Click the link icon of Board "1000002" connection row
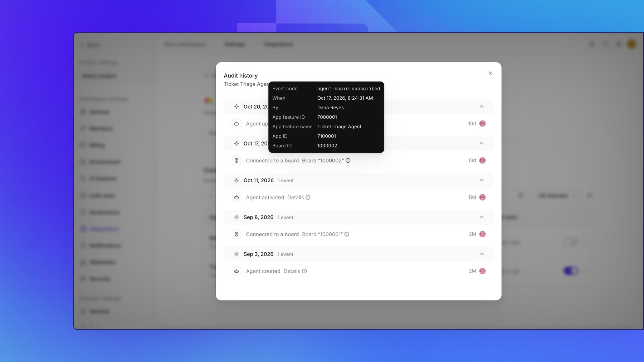 (x=236, y=160)
